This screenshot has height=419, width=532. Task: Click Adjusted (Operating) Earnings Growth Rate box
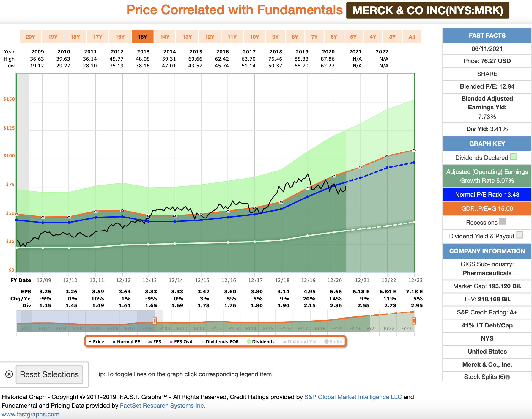487,176
